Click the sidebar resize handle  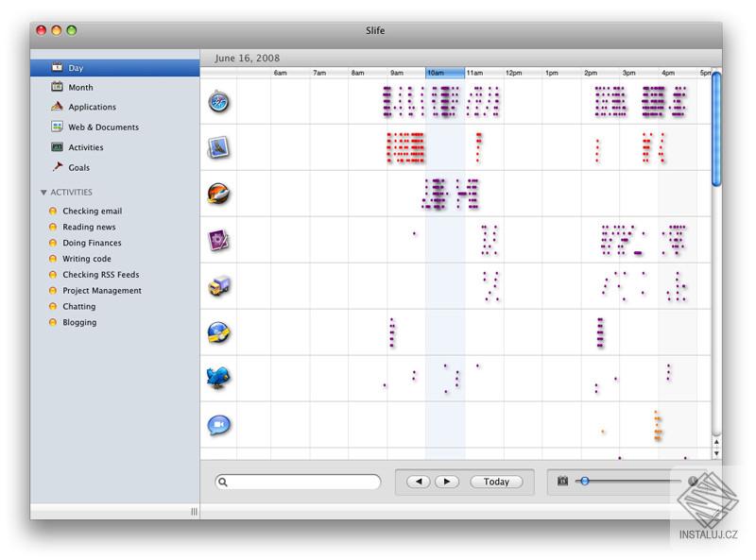(194, 512)
